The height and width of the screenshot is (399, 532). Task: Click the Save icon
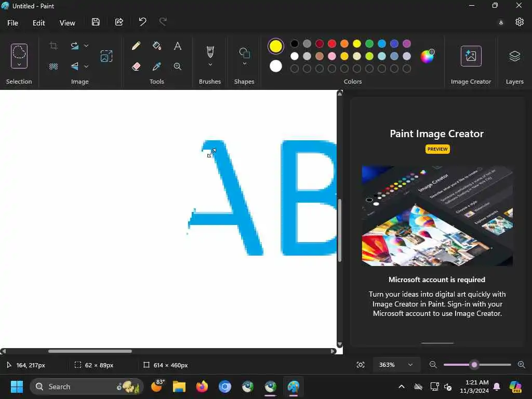pyautogui.click(x=96, y=22)
